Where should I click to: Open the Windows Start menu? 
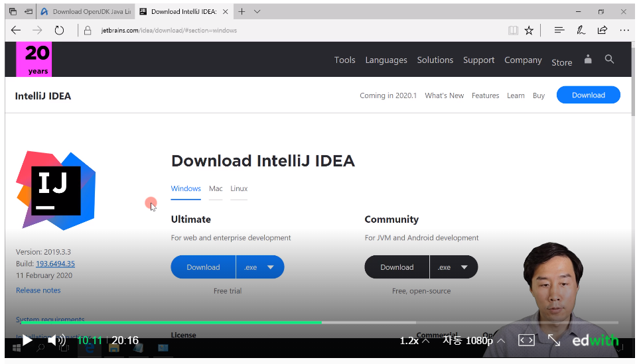point(17,348)
